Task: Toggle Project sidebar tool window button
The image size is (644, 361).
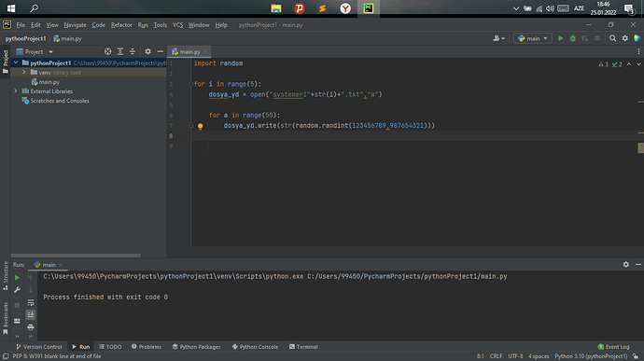Action: (x=6, y=62)
